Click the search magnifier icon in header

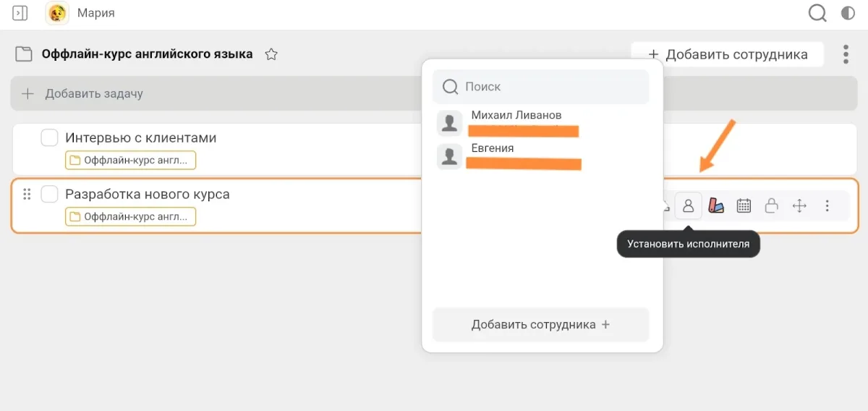pyautogui.click(x=817, y=13)
